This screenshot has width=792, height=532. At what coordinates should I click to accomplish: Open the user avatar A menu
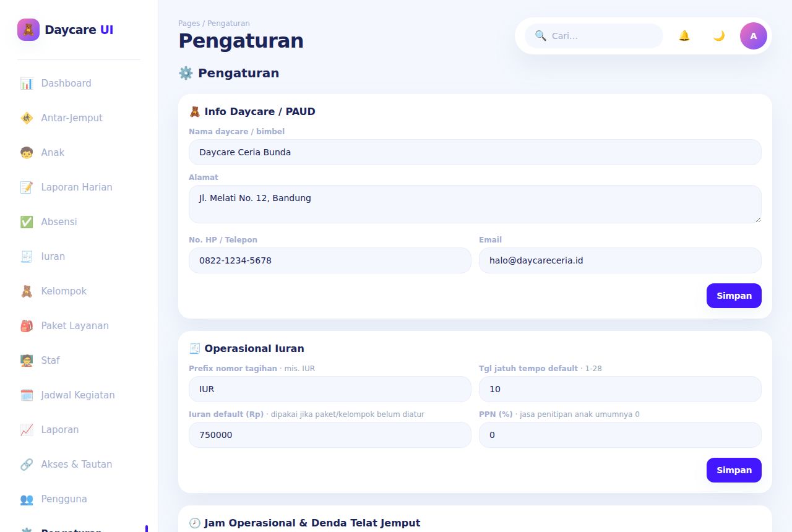pos(754,36)
